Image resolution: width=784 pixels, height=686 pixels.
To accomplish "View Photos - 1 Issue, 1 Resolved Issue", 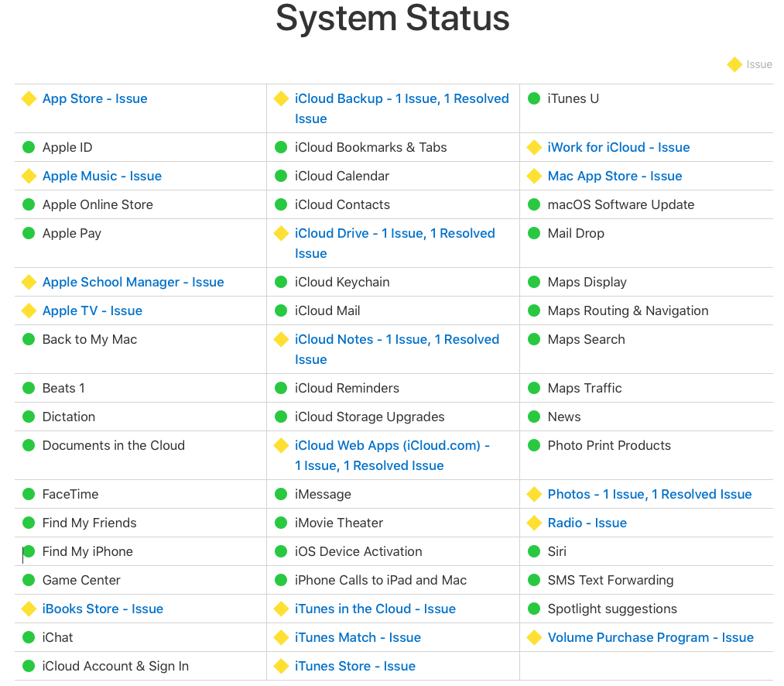I will click(650, 494).
